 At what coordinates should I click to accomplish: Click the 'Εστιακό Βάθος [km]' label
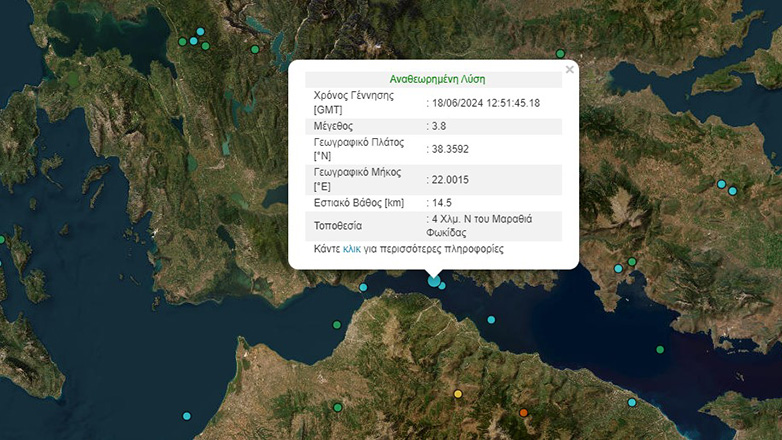[359, 203]
